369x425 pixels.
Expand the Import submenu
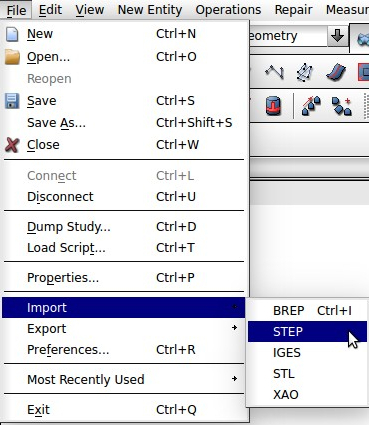tap(123, 308)
